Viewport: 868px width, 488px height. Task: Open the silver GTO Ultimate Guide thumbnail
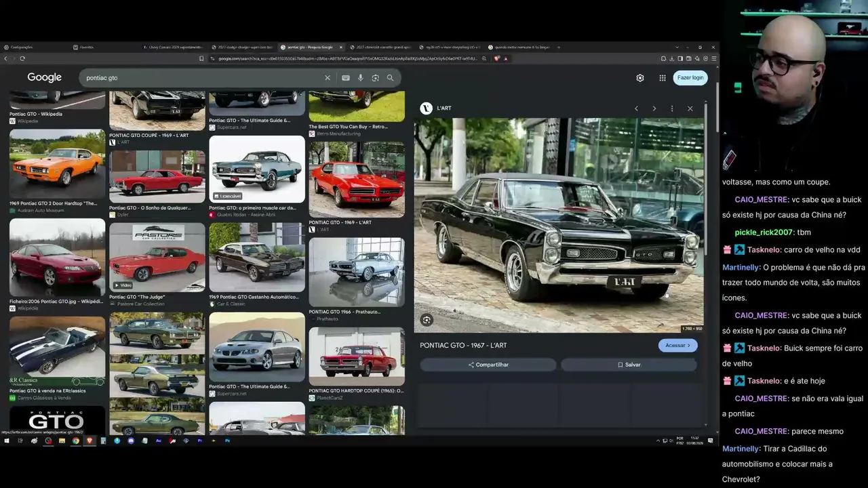click(x=257, y=347)
